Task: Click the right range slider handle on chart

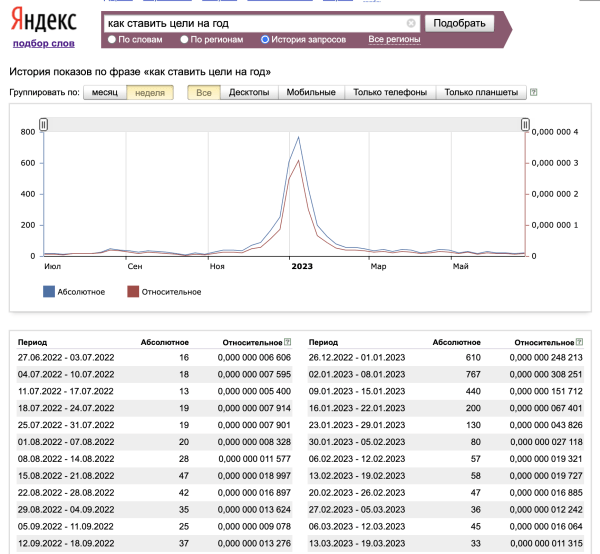Action: [x=525, y=124]
